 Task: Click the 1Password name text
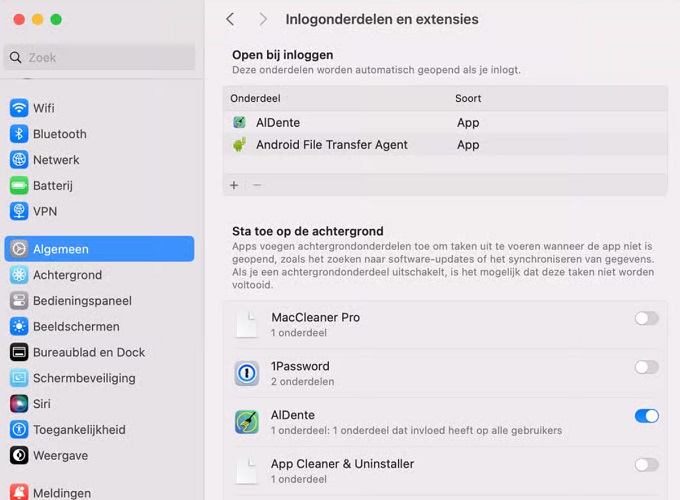(x=300, y=366)
